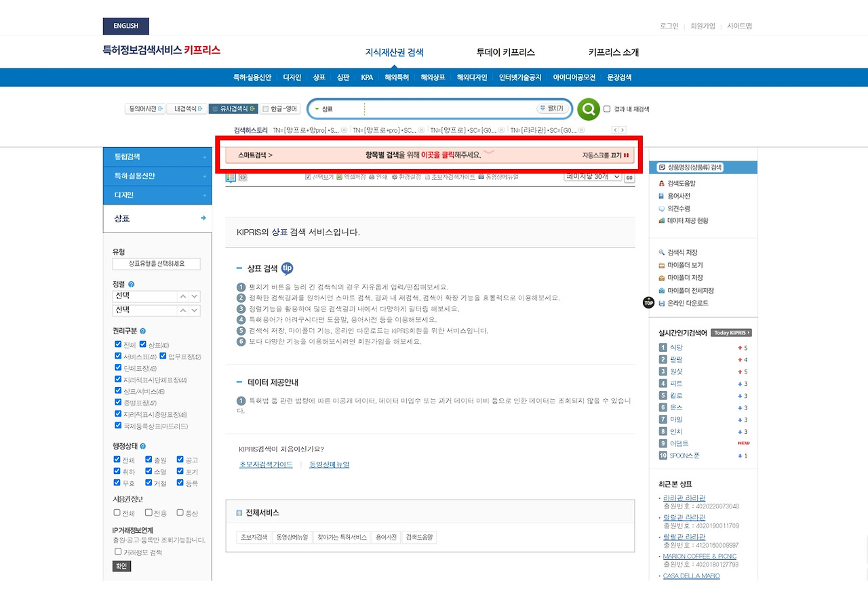Open 동영상메뉴얼 in results toolbar
Screen dimensions: 868x602
pos(498,177)
